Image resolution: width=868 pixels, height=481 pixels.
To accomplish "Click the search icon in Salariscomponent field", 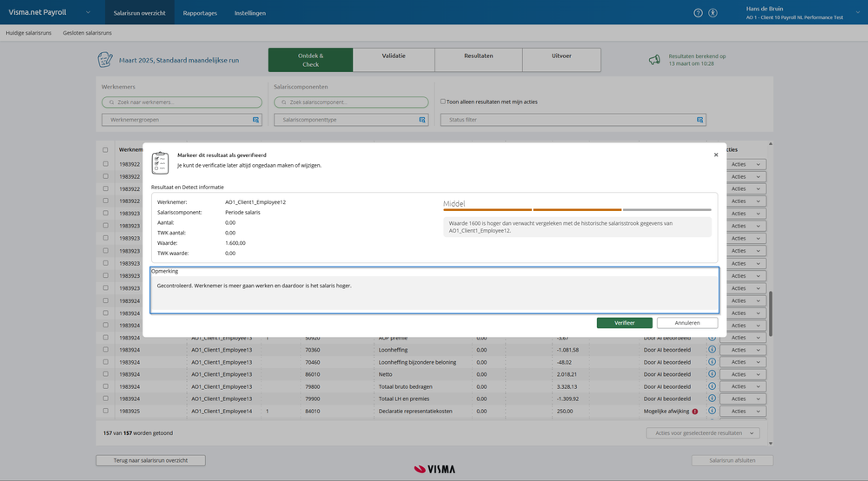I will click(284, 102).
